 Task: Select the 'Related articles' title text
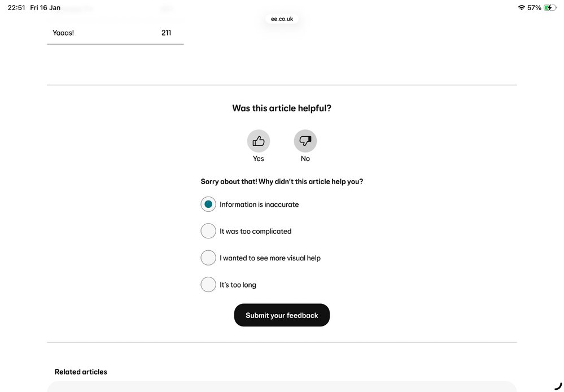pos(81,372)
